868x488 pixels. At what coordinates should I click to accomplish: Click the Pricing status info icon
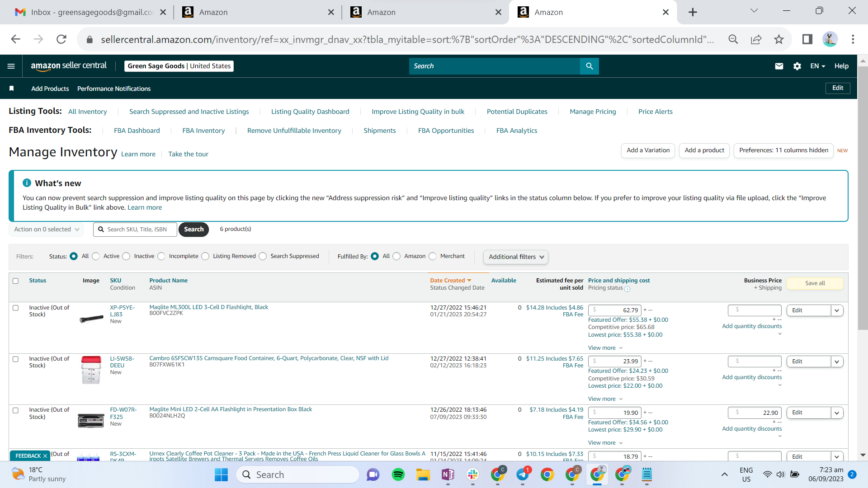coord(627,289)
